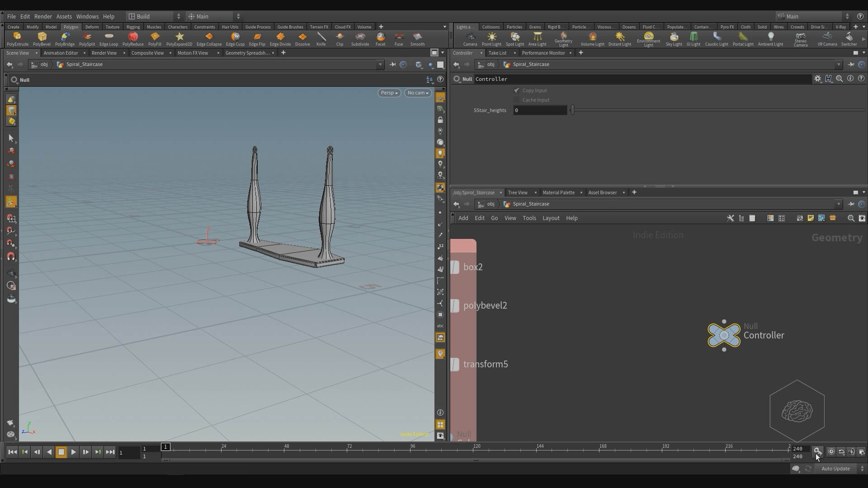Screen dimensions: 868x488
Task: Toggle the viewport display lock icon
Action: 440,120
